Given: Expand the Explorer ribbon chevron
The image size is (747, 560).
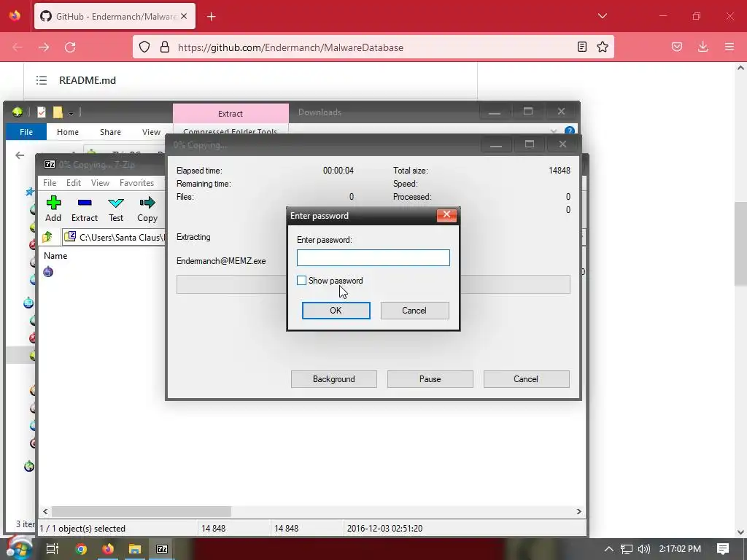Looking at the screenshot, I should (x=553, y=131).
